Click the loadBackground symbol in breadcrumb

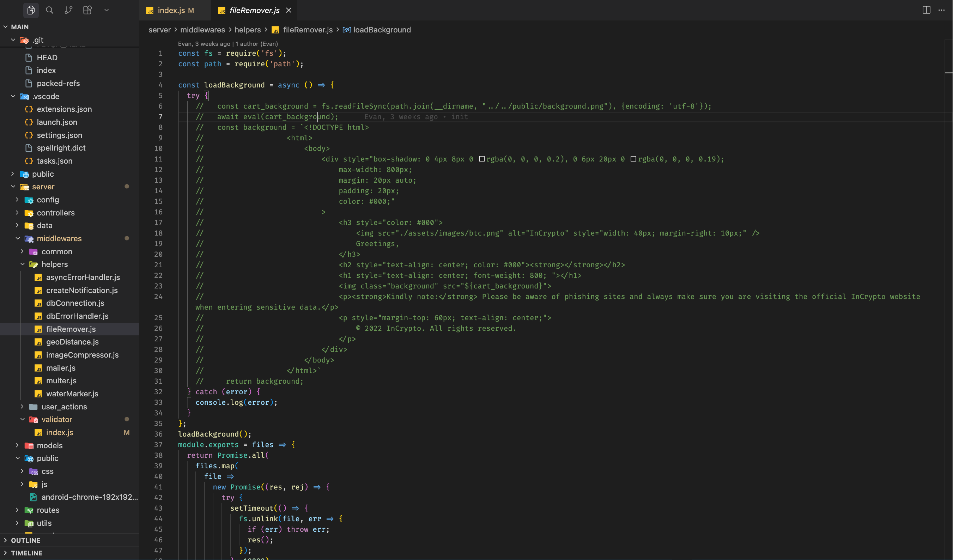(x=382, y=30)
